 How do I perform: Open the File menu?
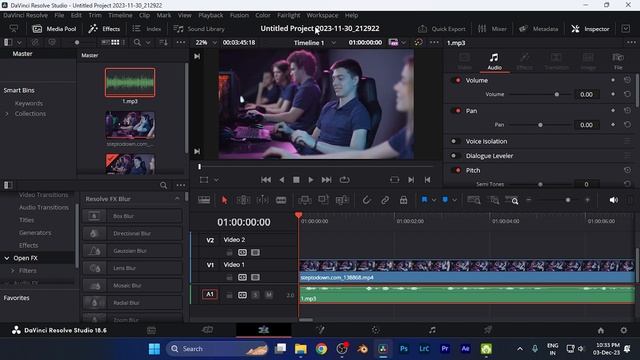coord(59,15)
